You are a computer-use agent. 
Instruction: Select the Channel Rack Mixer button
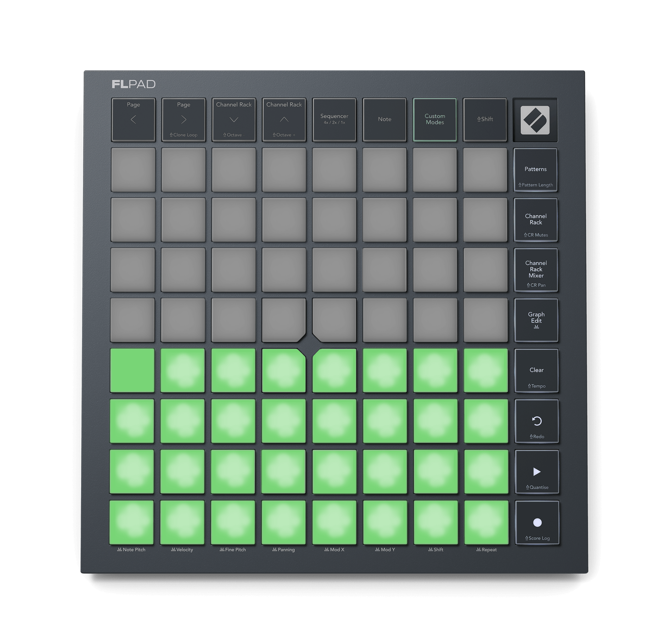536,270
